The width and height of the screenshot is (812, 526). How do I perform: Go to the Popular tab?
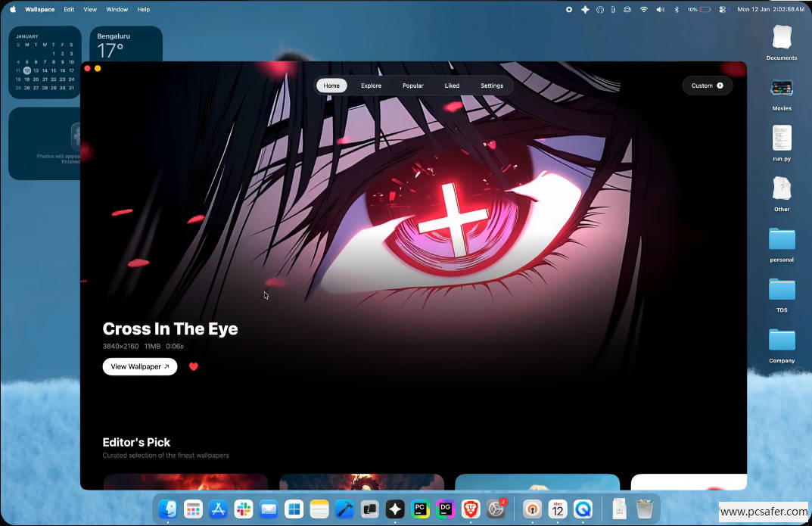tap(412, 86)
